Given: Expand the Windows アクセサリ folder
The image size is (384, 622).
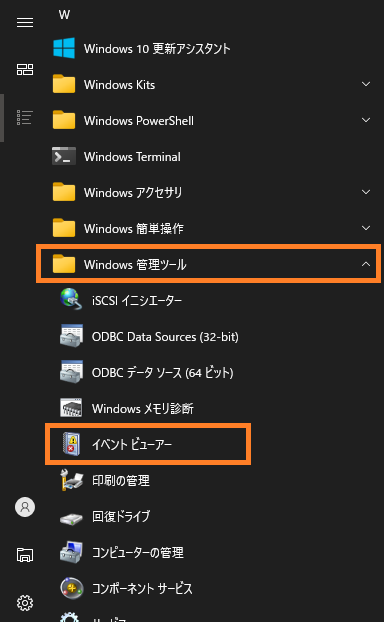Looking at the screenshot, I should (209, 192).
